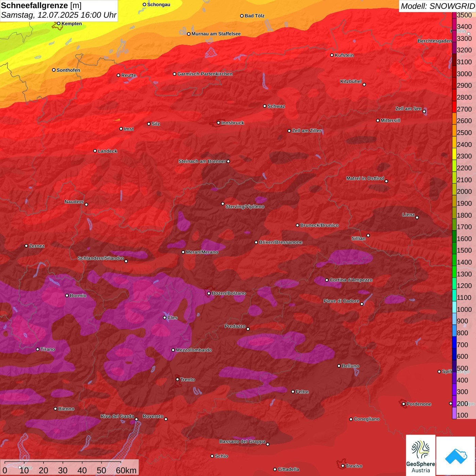Click the 'Schwaz' label
Image resolution: width=476 pixels, height=476 pixels.
point(276,106)
